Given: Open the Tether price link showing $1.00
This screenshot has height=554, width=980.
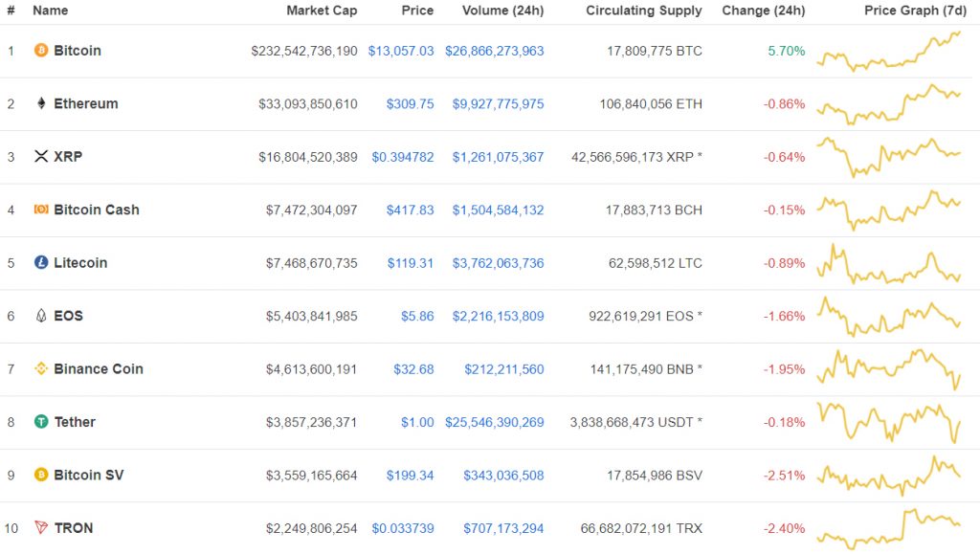Looking at the screenshot, I should (x=418, y=422).
